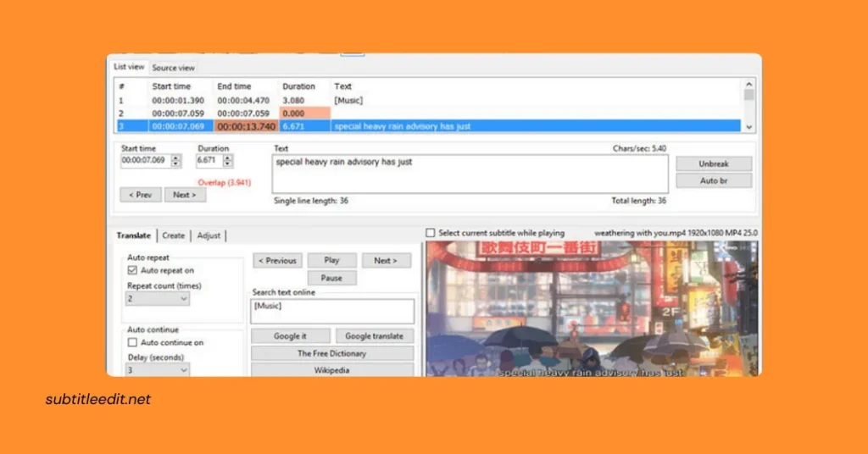Uncheck the Auto repeat on checkbox
868x454 pixels.
coord(132,270)
